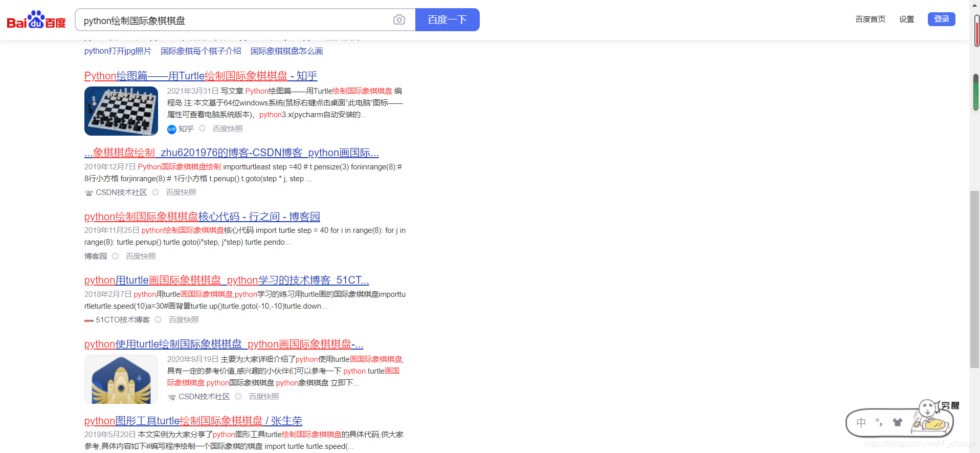980x453 pixels.
Task: Click the page vertical scrollbar thumb
Action: point(975,279)
